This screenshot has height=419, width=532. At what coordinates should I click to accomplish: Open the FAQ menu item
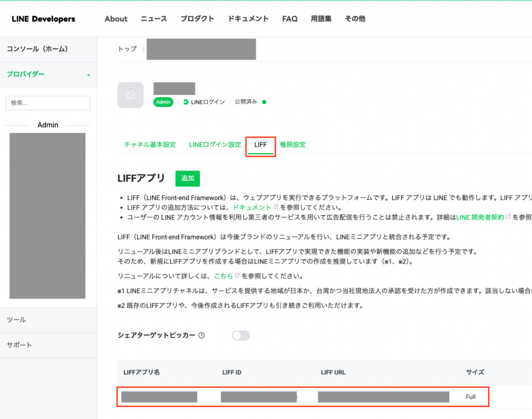click(290, 19)
